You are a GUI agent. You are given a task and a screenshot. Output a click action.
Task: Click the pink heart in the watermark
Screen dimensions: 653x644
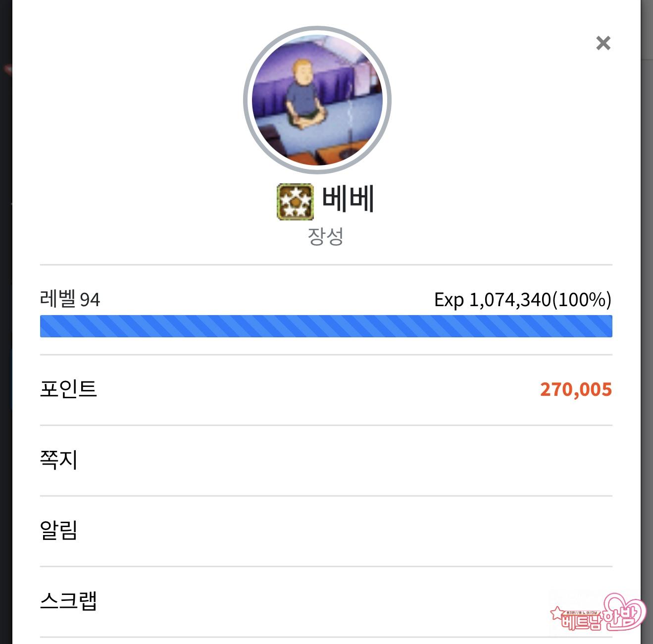626,610
